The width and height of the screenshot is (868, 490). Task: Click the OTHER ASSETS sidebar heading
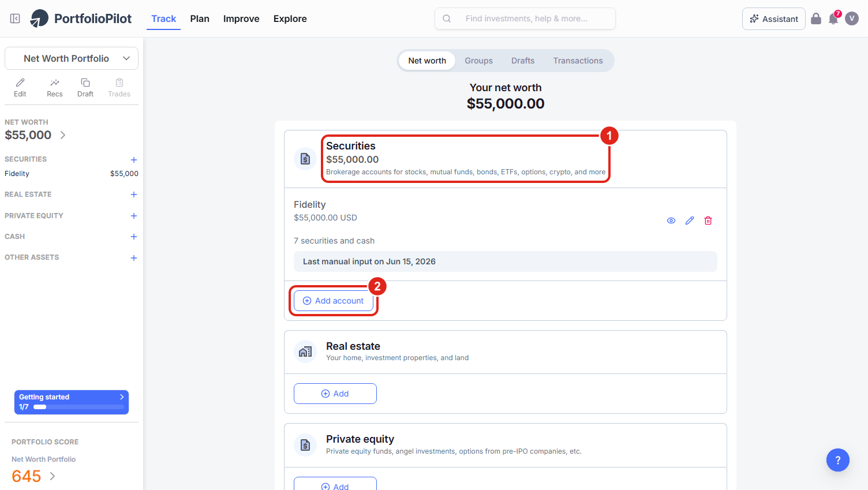[32, 257]
